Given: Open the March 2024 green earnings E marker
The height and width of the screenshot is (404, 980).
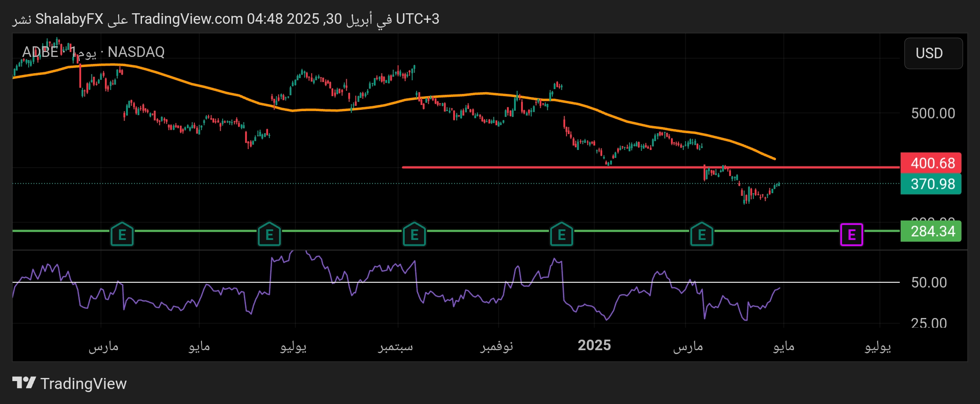Looking at the screenshot, I should click(122, 234).
